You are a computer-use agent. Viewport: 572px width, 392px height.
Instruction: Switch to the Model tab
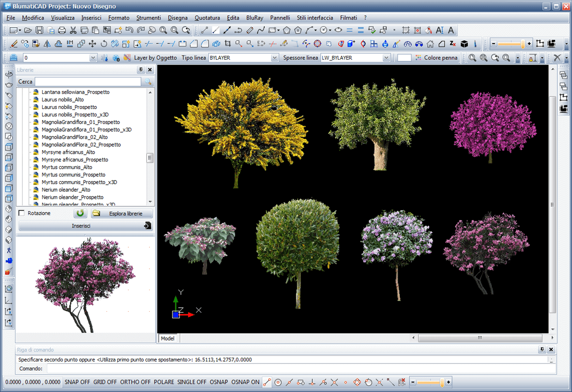(167, 338)
